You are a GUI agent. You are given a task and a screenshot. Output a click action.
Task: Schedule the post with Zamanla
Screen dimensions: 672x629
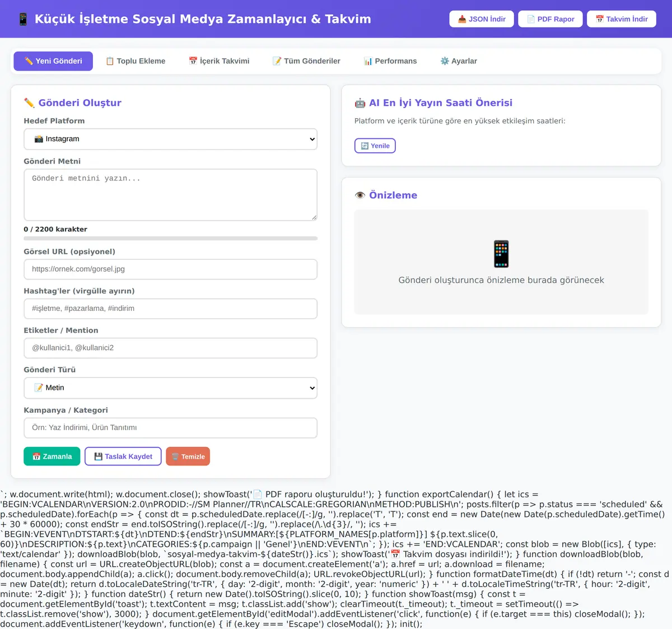(x=52, y=456)
